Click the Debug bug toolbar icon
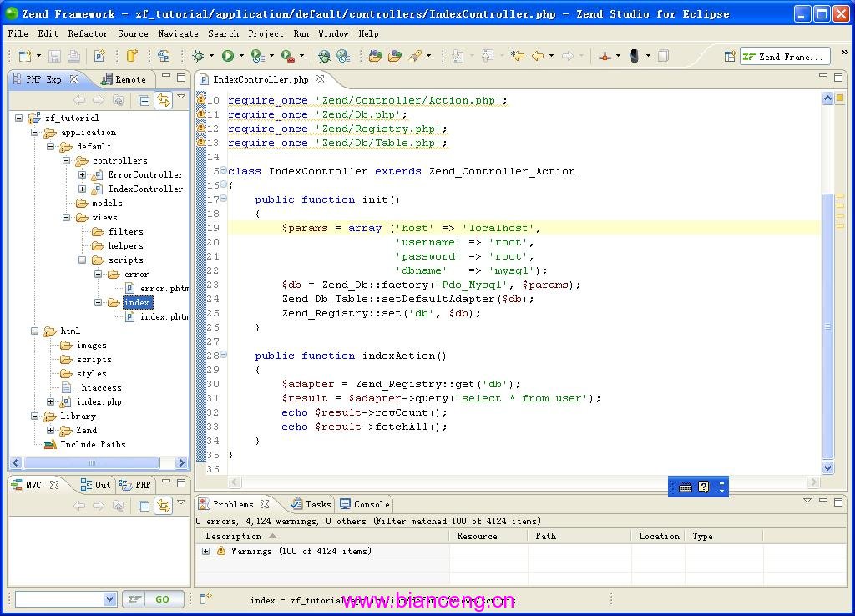The width and height of the screenshot is (855, 616). (198, 56)
